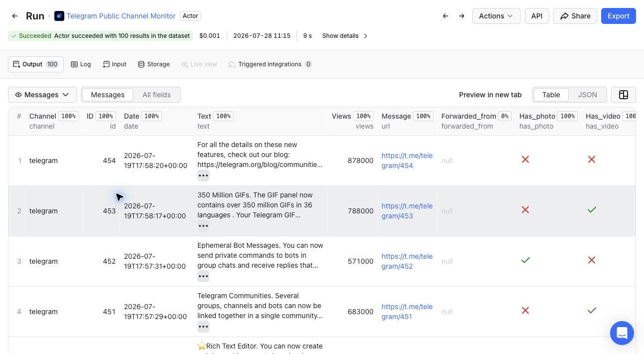Click Has_video red cross in row 454
Image resolution: width=644 pixels, height=354 pixels.
[x=591, y=160]
